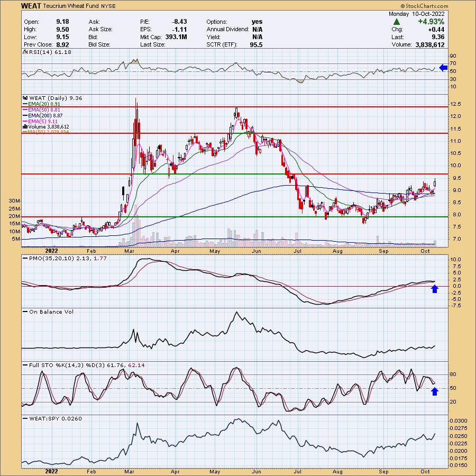Click the WEAT ticker symbol in the title
The height and width of the screenshot is (476, 476).
tap(31, 6)
